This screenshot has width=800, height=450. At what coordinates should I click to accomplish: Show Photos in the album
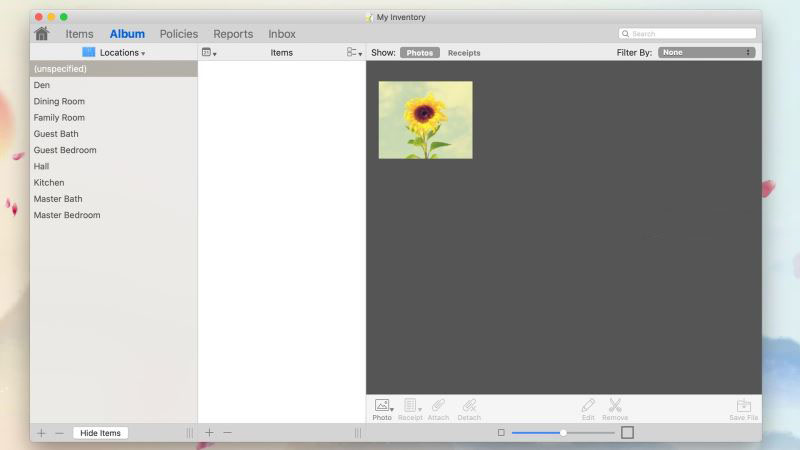[x=419, y=53]
